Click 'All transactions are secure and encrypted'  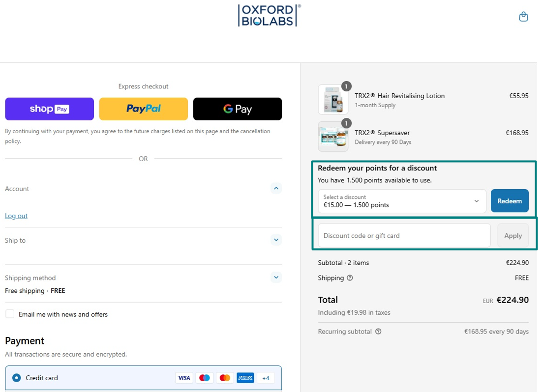click(x=66, y=354)
